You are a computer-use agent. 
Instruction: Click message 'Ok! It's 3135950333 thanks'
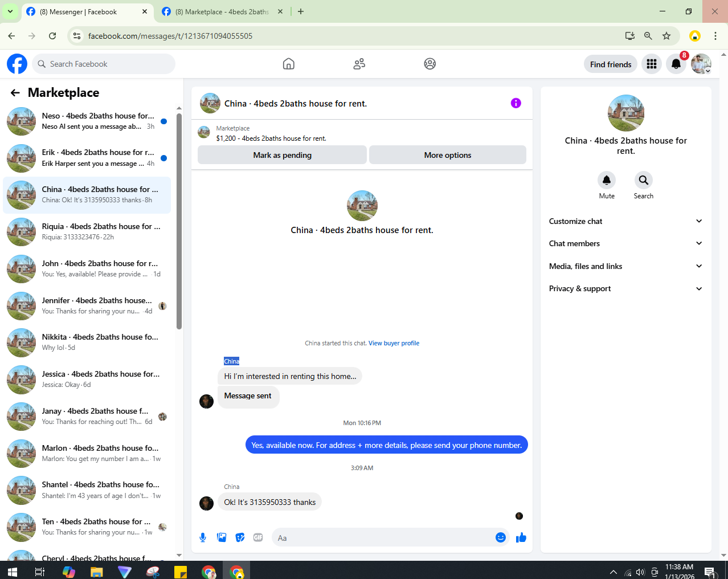pos(270,502)
